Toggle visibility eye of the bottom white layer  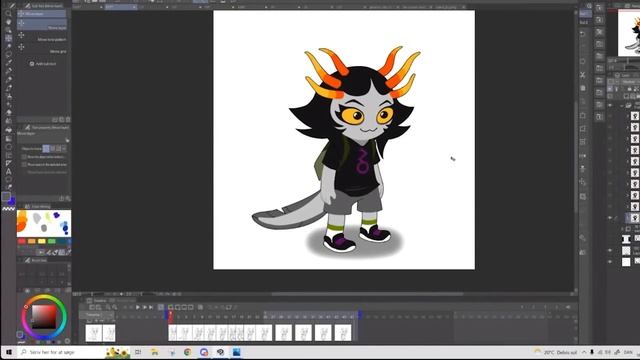[611, 262]
